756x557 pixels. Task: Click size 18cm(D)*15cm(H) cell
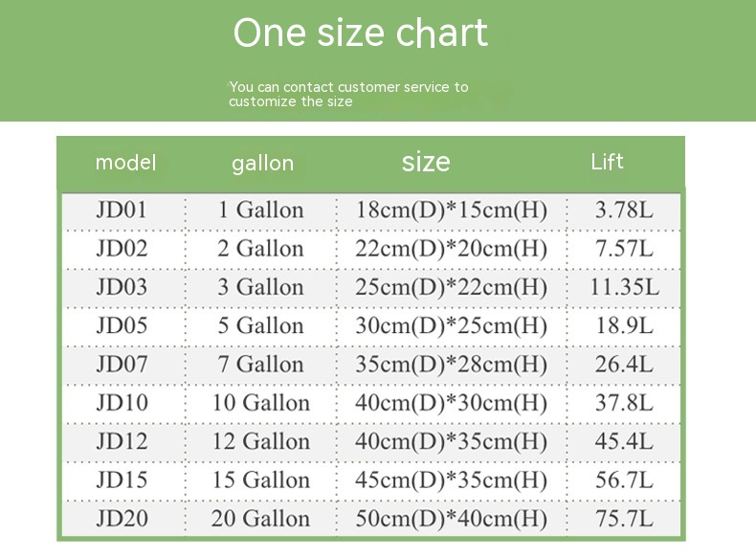pyautogui.click(x=451, y=211)
